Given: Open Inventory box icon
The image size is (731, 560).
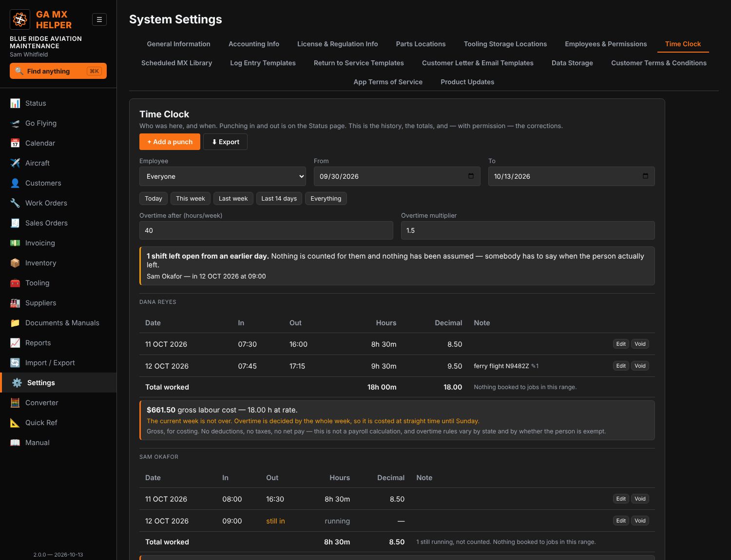Looking at the screenshot, I should [15, 263].
